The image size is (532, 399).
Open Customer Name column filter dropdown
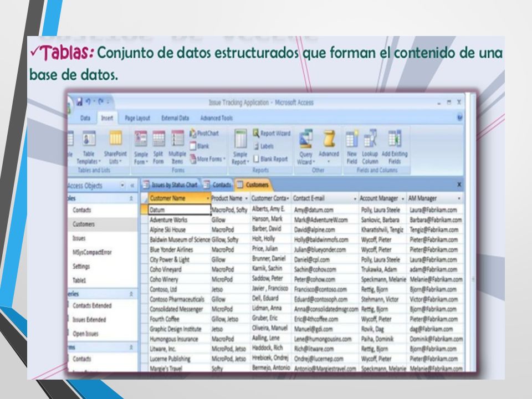coord(208,198)
